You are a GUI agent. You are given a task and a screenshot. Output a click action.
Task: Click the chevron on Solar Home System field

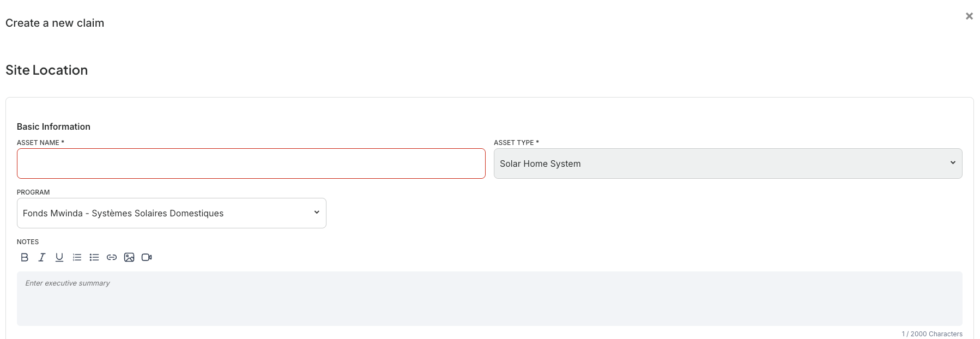point(953,162)
